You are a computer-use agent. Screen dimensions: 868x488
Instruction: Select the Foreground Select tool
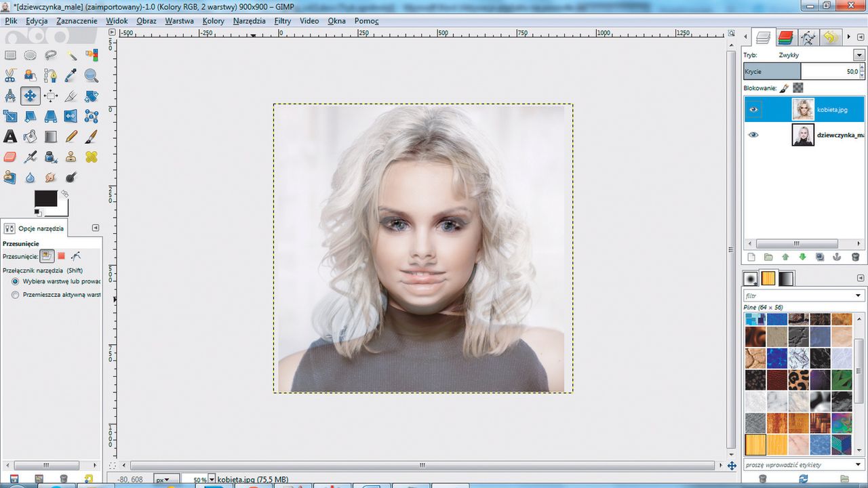[31, 75]
